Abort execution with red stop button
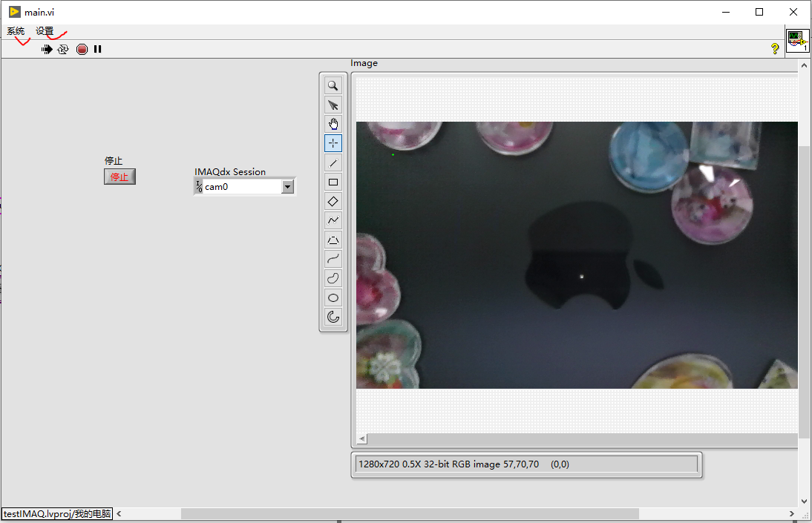Image resolution: width=812 pixels, height=523 pixels. 82,49
